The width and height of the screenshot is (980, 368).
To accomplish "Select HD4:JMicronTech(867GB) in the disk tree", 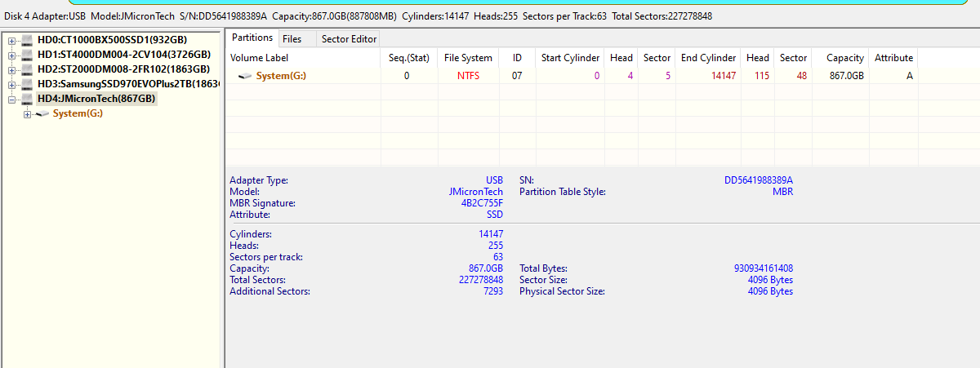I will pos(96,99).
